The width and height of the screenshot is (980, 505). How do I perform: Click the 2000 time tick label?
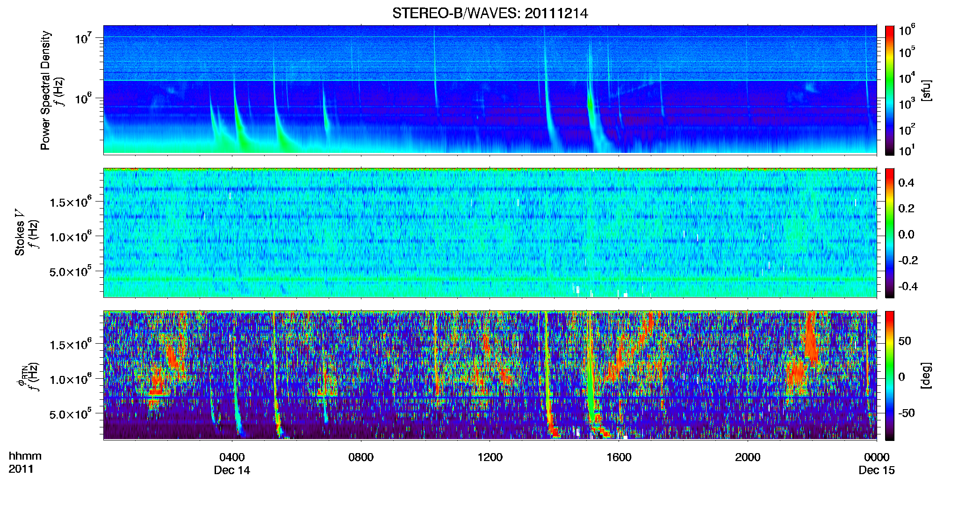click(748, 457)
